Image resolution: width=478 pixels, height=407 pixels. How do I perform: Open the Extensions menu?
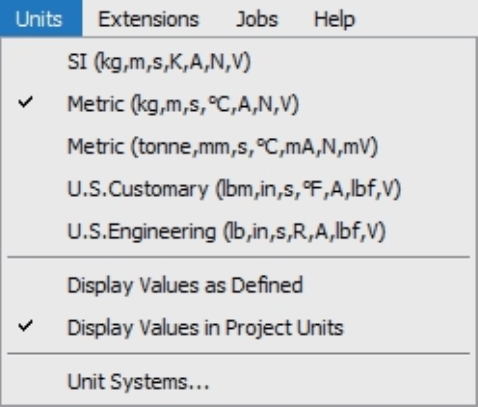[x=149, y=19]
